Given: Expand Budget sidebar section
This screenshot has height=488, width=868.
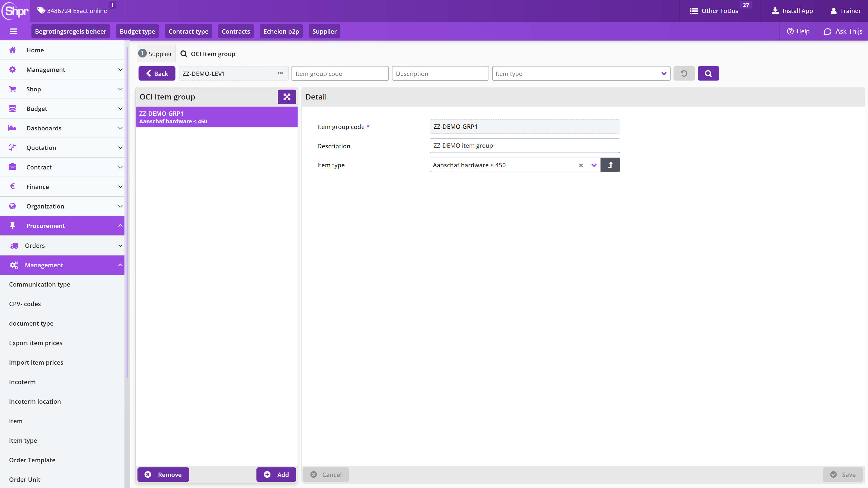Looking at the screenshot, I should 62,109.
